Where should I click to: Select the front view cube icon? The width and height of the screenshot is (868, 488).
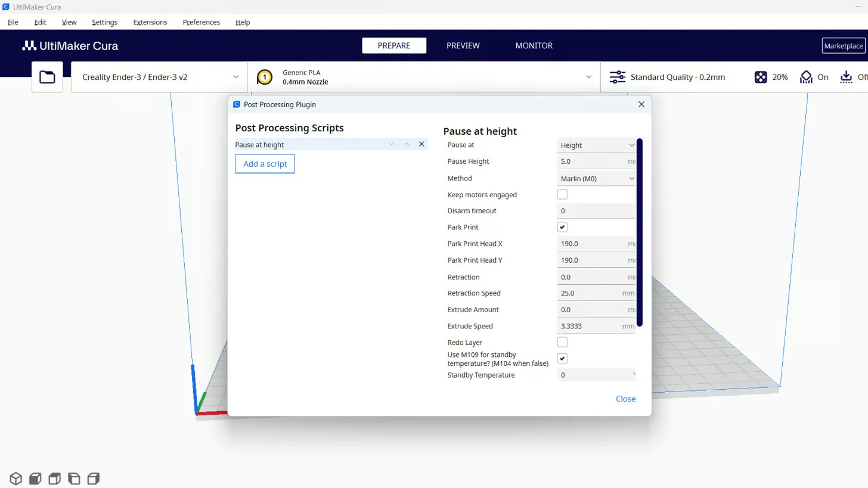click(x=35, y=478)
